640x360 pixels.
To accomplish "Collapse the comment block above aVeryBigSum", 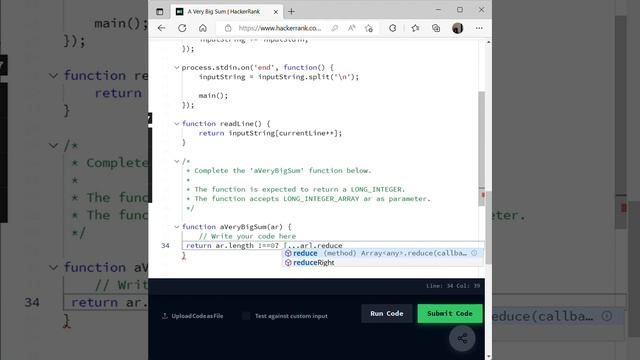I will (x=177, y=161).
